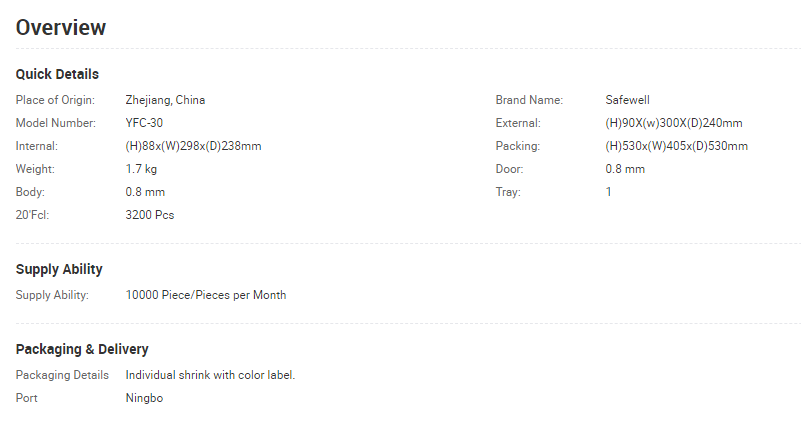The height and width of the screenshot is (422, 801).
Task: Click the 3200 Pcs value
Action: coord(150,215)
